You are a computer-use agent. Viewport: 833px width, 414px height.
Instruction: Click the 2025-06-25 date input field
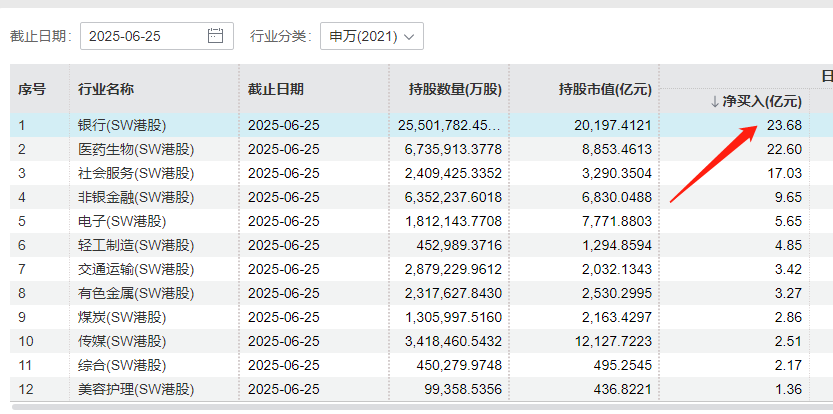[157, 36]
